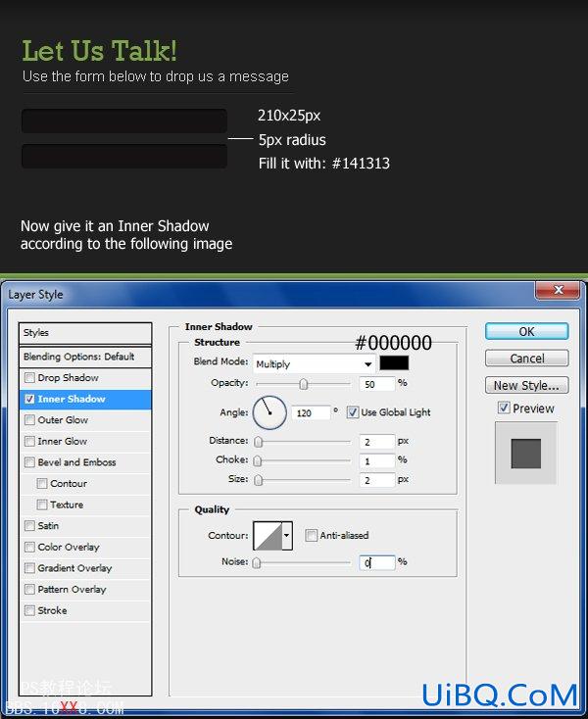The width and height of the screenshot is (588, 719).
Task: Toggle the Use Global Light checkbox
Action: click(352, 412)
